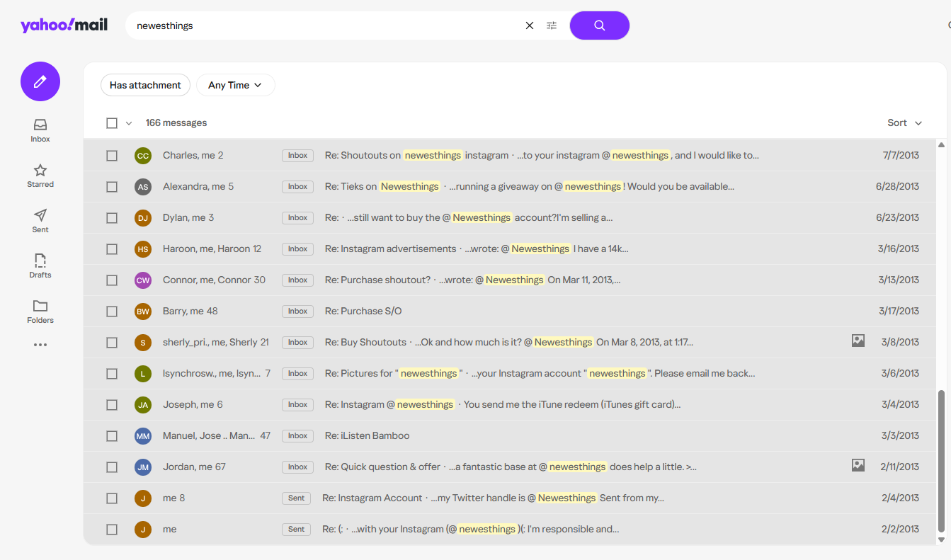The height and width of the screenshot is (560, 951).
Task: Select the Connor message checkbox
Action: (112, 280)
